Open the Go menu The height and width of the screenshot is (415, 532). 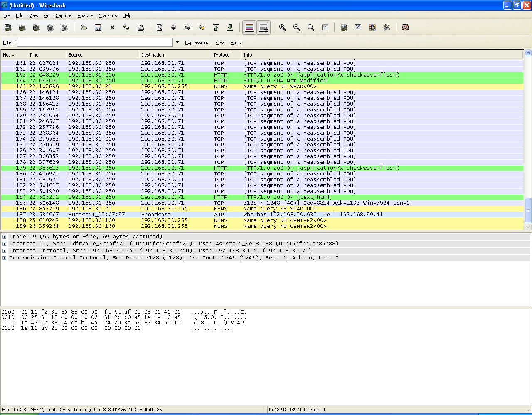coord(47,15)
